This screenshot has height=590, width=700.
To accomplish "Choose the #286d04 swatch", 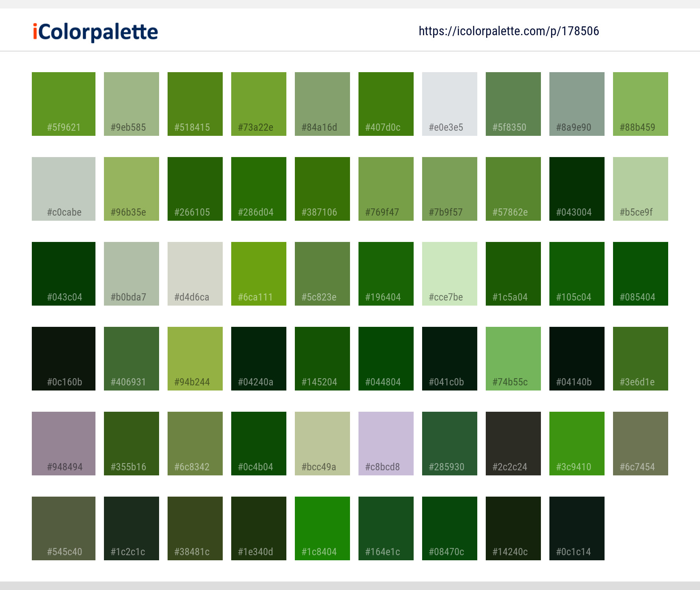I will [259, 189].
